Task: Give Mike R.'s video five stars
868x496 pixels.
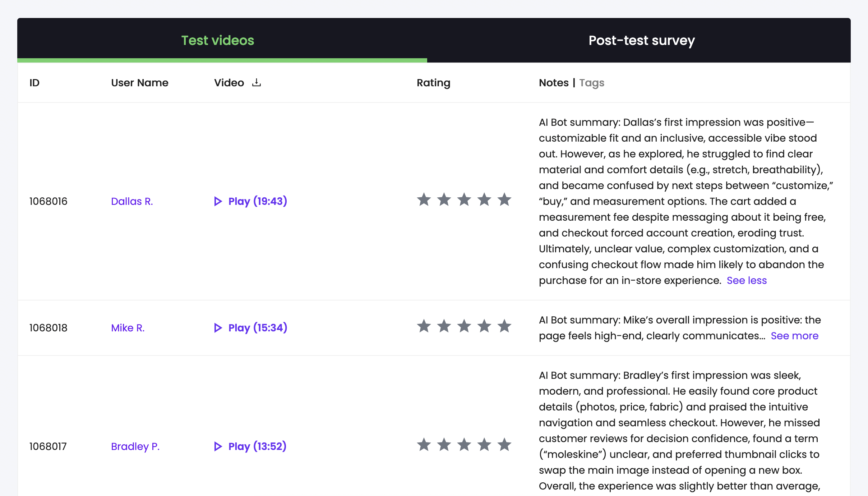Action: tap(504, 326)
